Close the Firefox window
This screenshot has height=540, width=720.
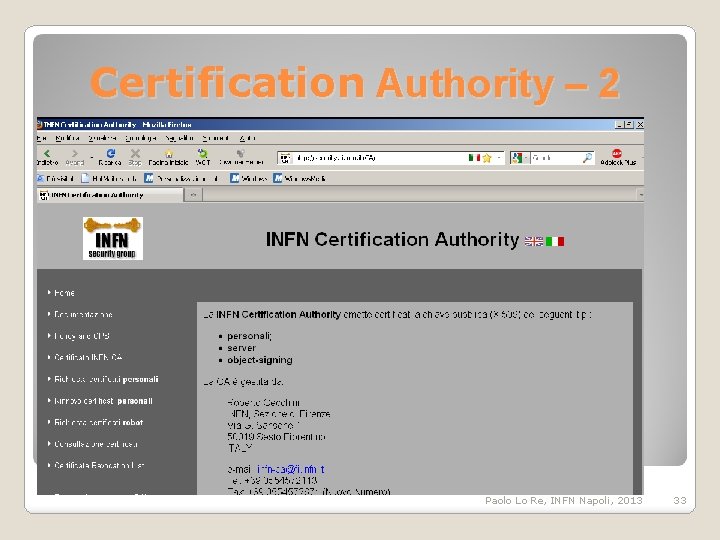point(640,124)
